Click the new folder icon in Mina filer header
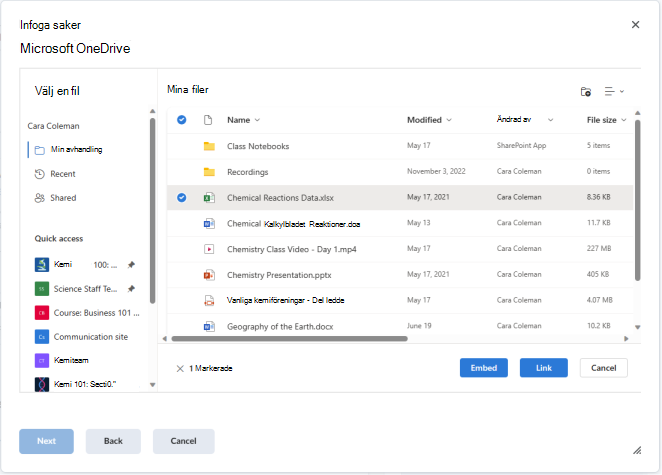662x475 pixels. click(x=586, y=92)
